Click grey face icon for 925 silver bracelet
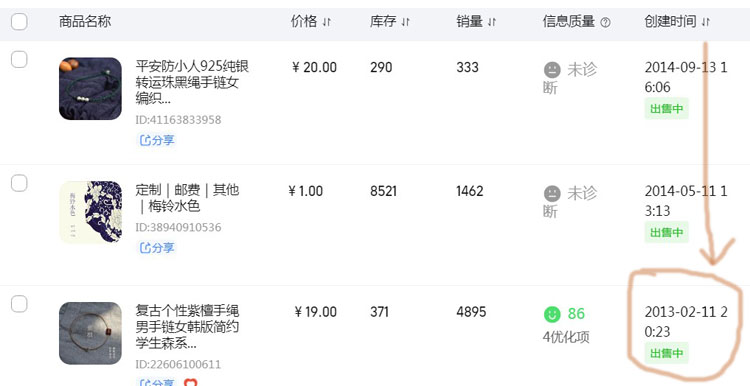This screenshot has width=750, height=386. pyautogui.click(x=552, y=70)
